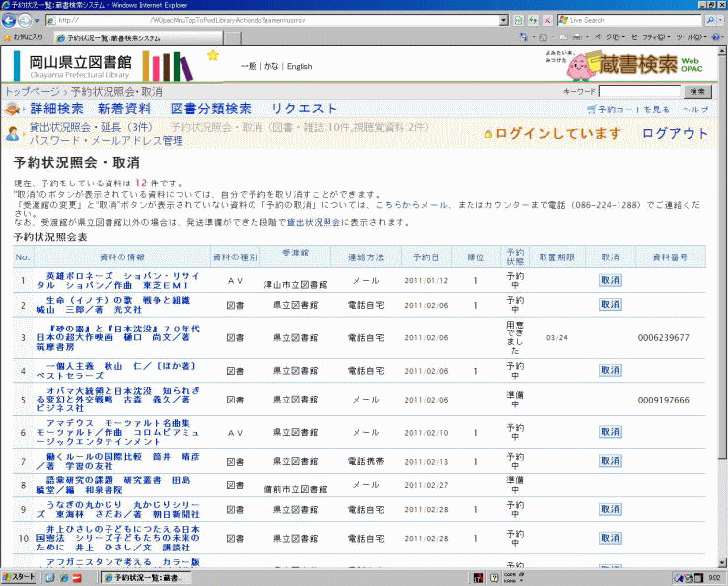Open the 貸出状況照会 link in notice text
728x586 pixels.
[314, 222]
